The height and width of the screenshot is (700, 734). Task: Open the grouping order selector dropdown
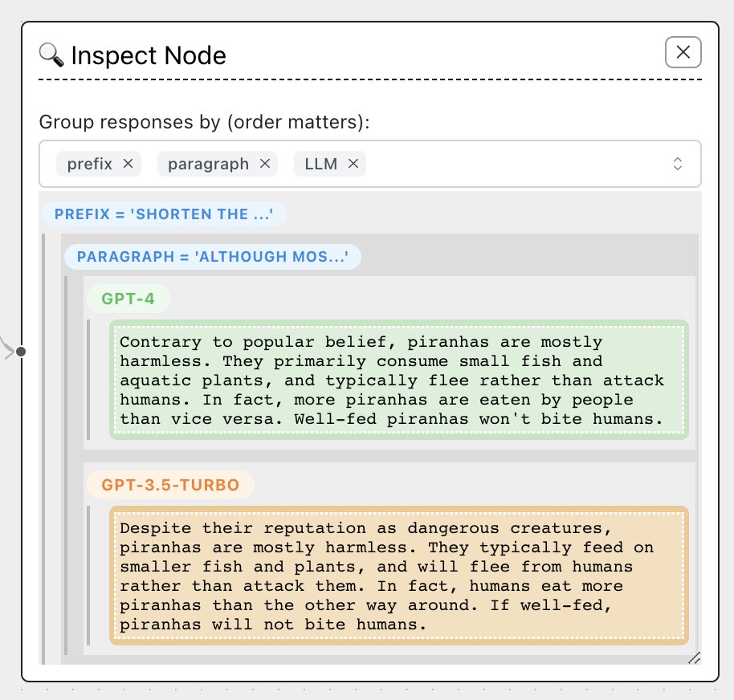pos(677,163)
